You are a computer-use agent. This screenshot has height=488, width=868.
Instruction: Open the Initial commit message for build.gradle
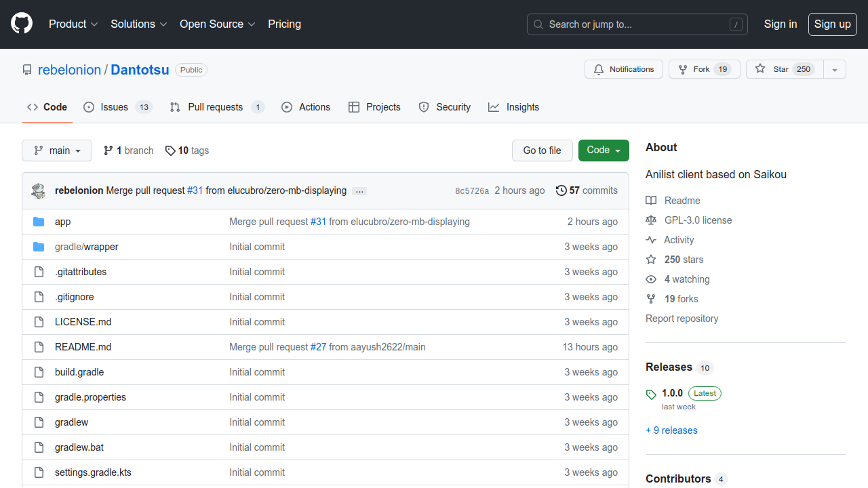coord(257,372)
